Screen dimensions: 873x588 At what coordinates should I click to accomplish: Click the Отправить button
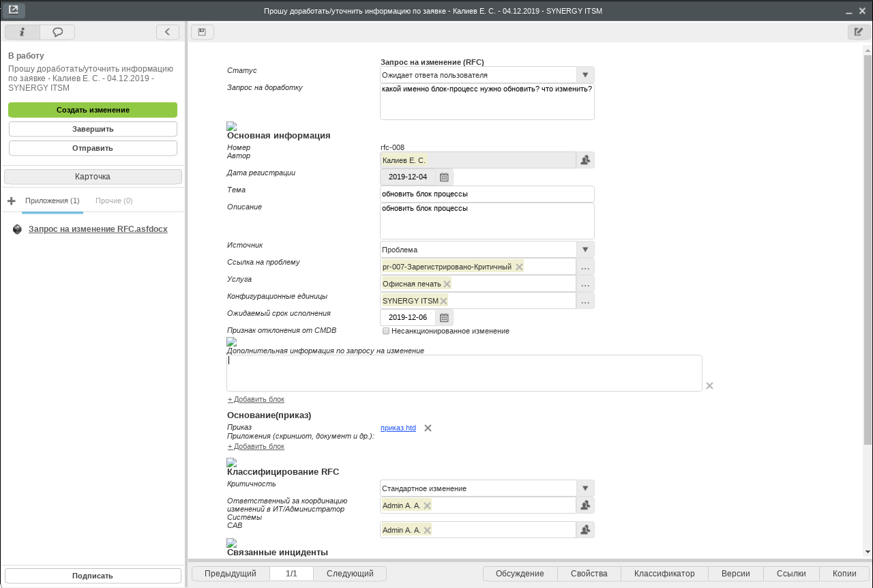click(93, 148)
